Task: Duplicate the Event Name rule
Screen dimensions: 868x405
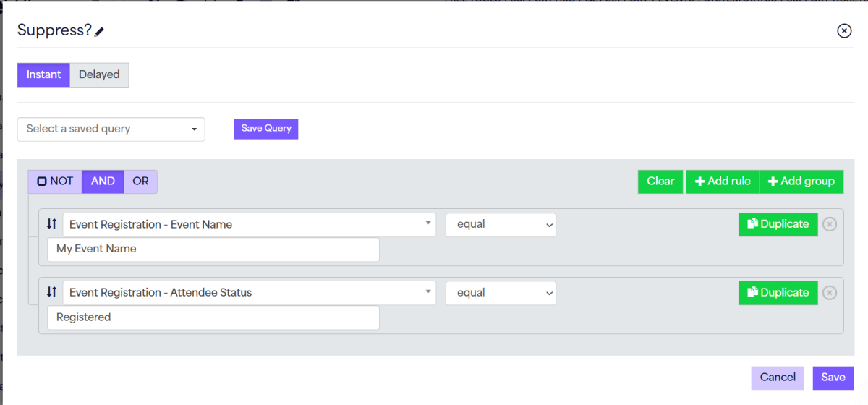Action: (x=778, y=224)
